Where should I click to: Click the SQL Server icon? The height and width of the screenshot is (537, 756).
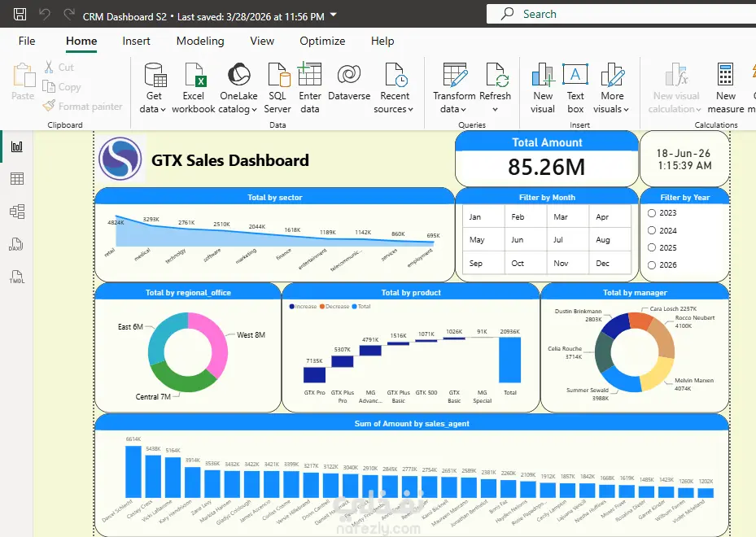click(x=277, y=88)
